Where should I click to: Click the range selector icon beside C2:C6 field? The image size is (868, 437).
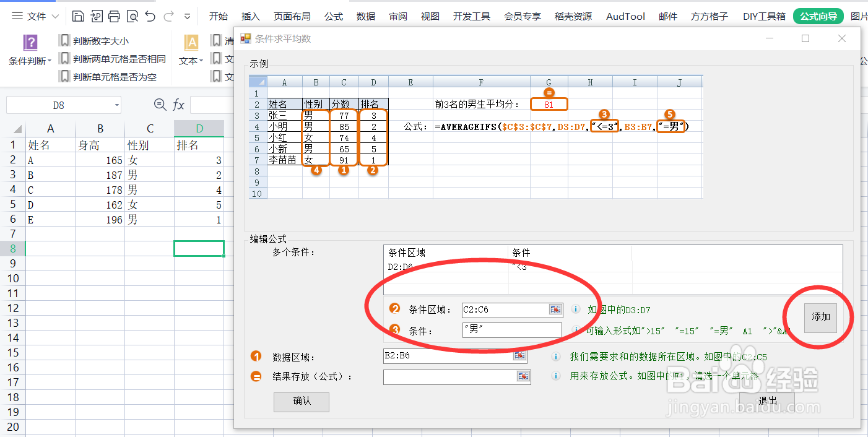(x=556, y=309)
